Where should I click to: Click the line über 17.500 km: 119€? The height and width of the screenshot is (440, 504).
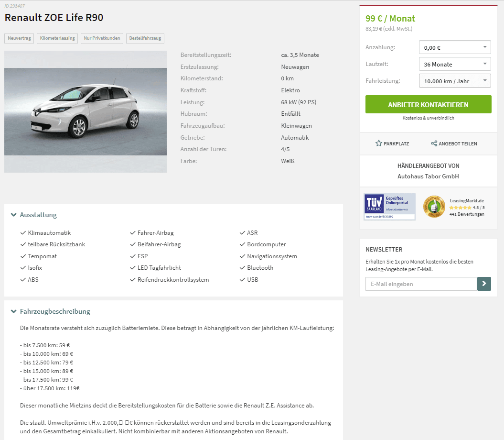click(x=50, y=388)
